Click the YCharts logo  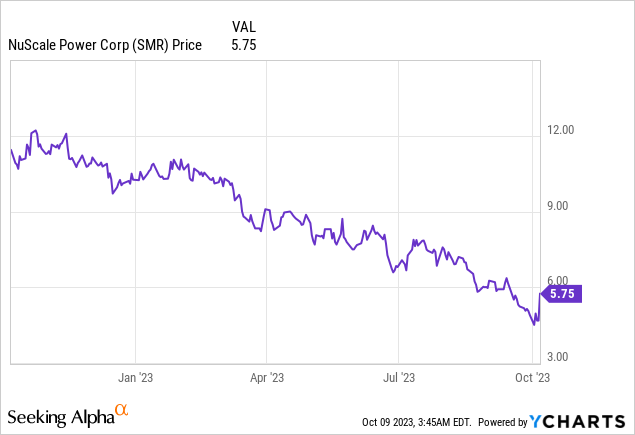[587, 419]
